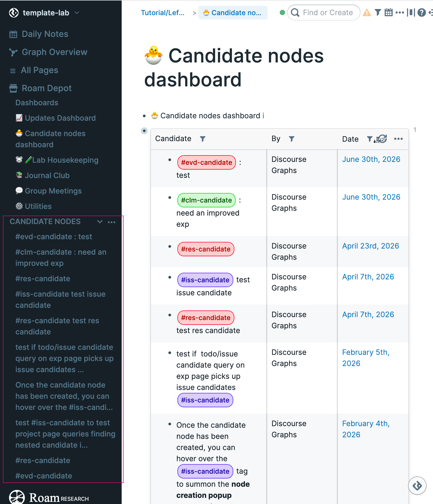
Task: Open the Tutorial/Lef... breadcrumb link
Action: click(163, 13)
